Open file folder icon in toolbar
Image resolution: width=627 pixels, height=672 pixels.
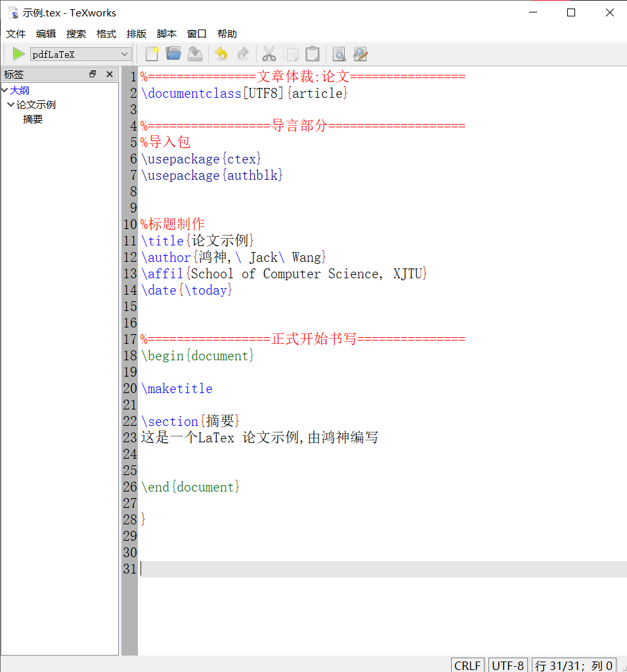pos(174,54)
